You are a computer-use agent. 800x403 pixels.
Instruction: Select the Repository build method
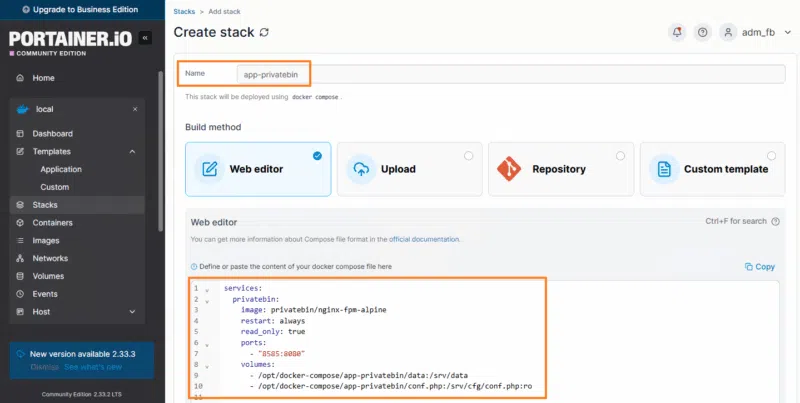point(560,169)
